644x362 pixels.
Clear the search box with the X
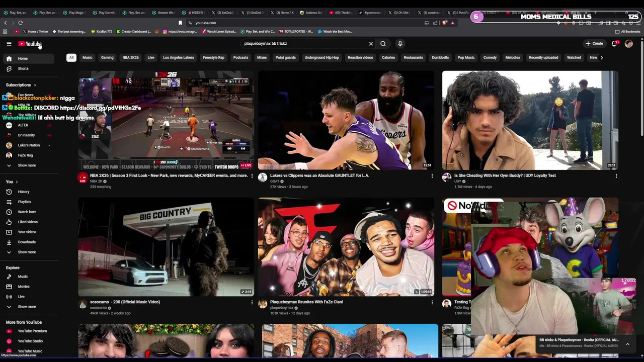371,44
